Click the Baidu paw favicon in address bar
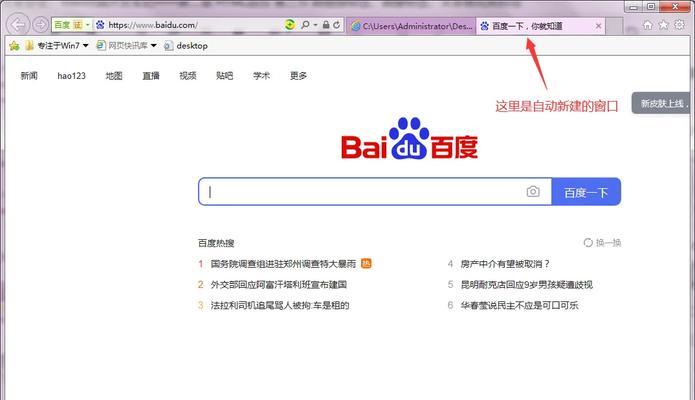Image resolution: width=695 pixels, height=400 pixels. click(x=101, y=25)
